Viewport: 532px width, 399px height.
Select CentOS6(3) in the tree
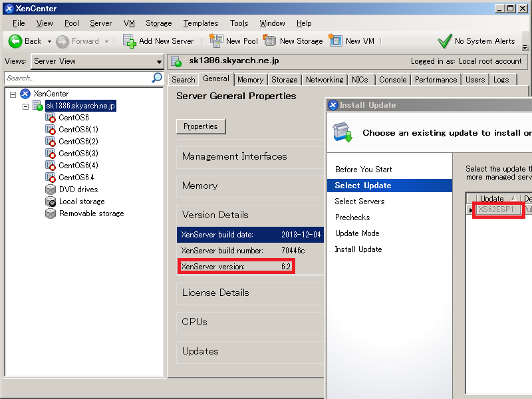(x=78, y=154)
